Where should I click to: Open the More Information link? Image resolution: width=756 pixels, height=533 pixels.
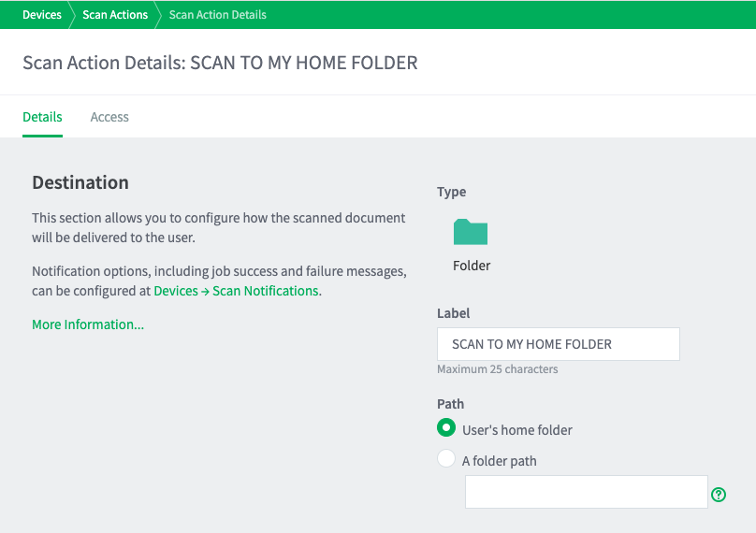(88, 324)
